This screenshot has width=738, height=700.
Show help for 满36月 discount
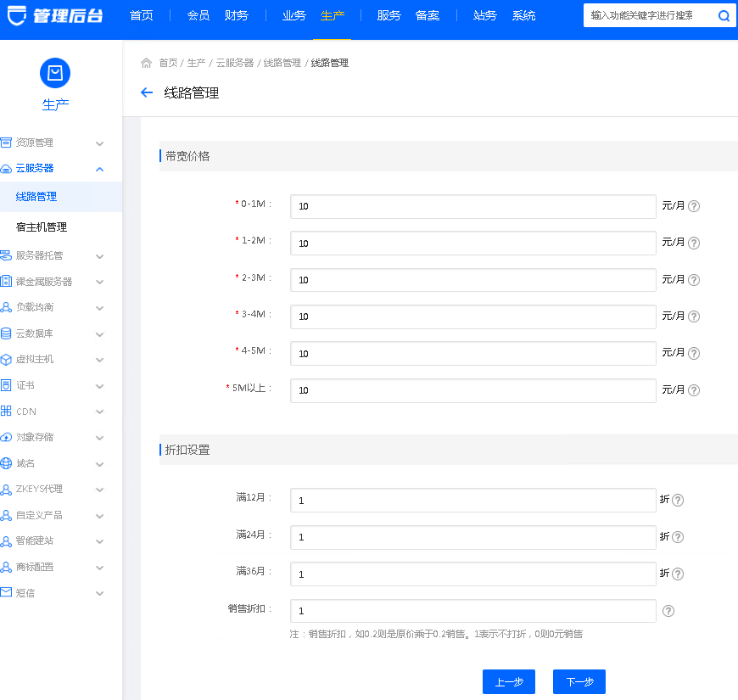click(x=678, y=574)
